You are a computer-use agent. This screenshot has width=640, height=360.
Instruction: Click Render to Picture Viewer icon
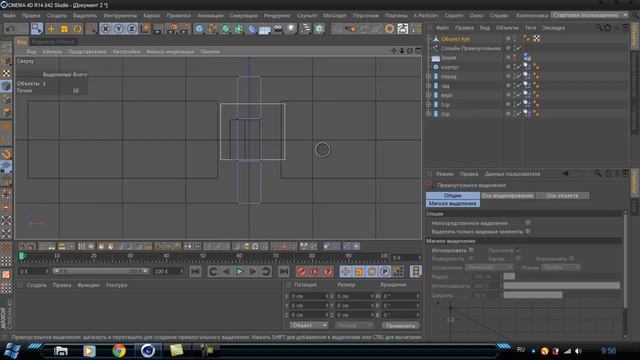171,29
